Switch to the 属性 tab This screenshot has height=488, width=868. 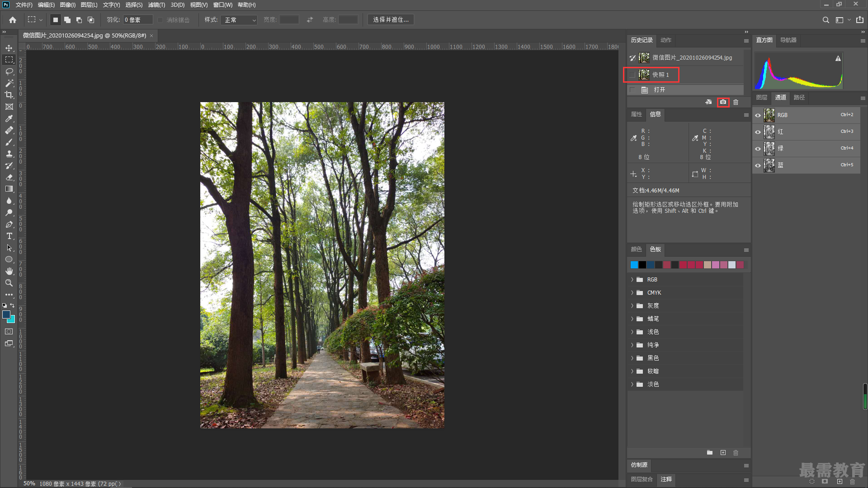click(636, 114)
